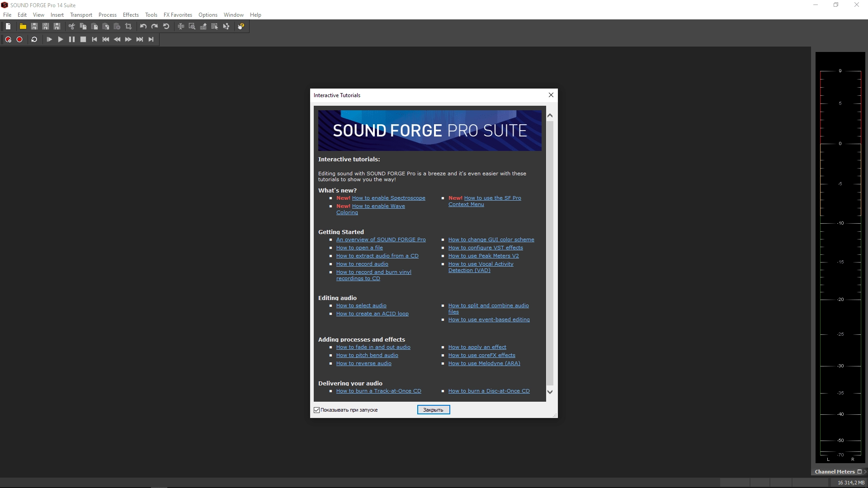This screenshot has width=868, height=488.
Task: Open 'How to enable Spectroscope' tutorial
Action: tap(388, 198)
